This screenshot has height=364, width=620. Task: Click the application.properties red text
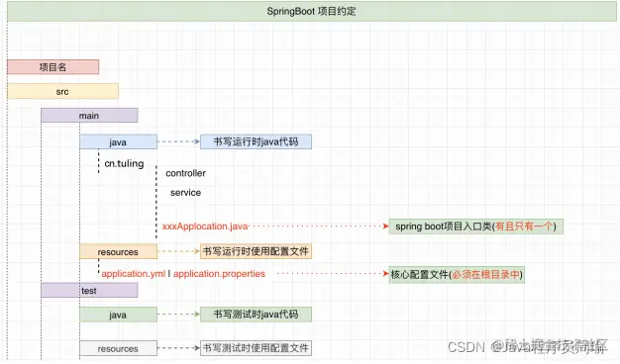[x=219, y=274]
